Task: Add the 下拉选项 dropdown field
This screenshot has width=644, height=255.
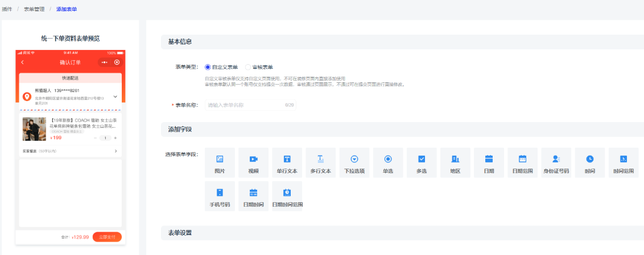Action: (x=354, y=162)
